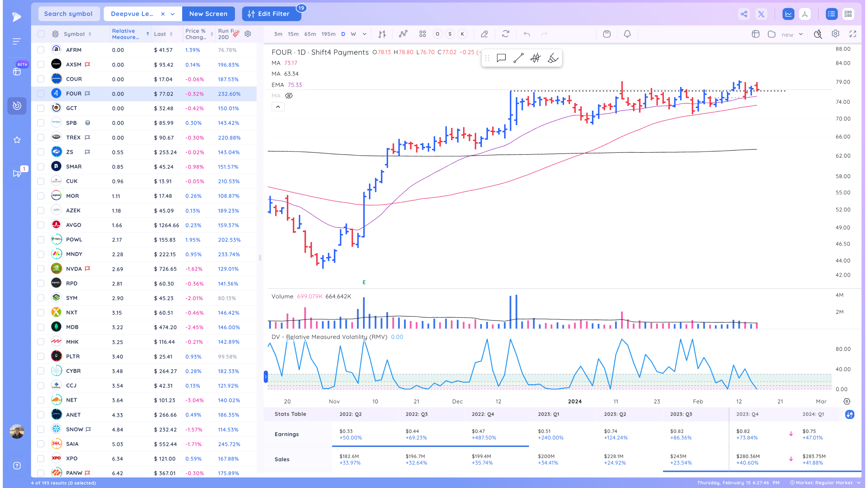Image resolution: width=868 pixels, height=488 pixels.
Task: Expand the collapsed RMV panel arrow
Action: 265,376
